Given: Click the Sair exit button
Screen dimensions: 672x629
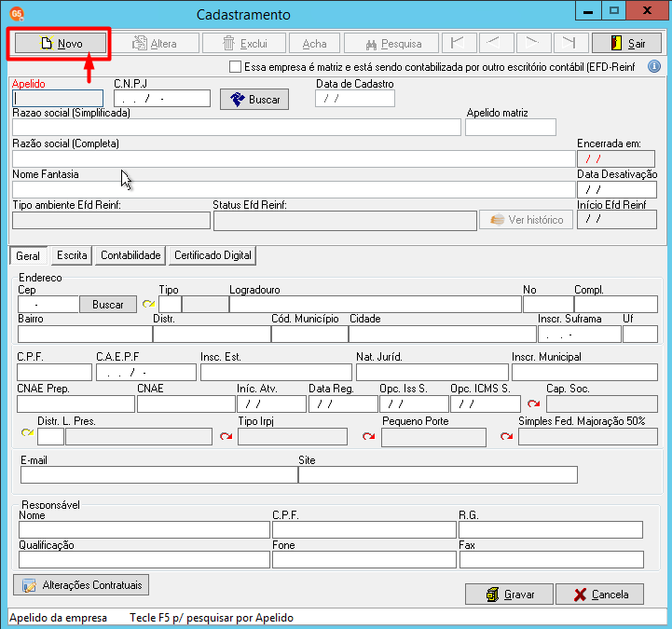Looking at the screenshot, I should coord(626,43).
